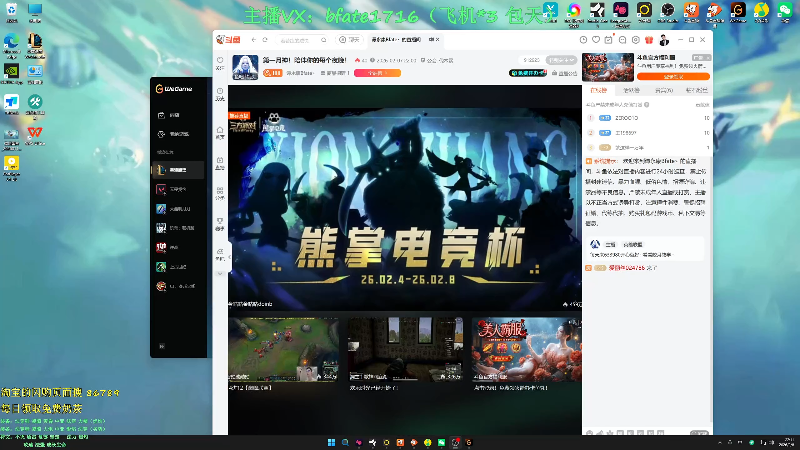Image resolution: width=800 pixels, height=450 pixels.
Task: Open the daily task calendar icon
Action: click(609, 39)
